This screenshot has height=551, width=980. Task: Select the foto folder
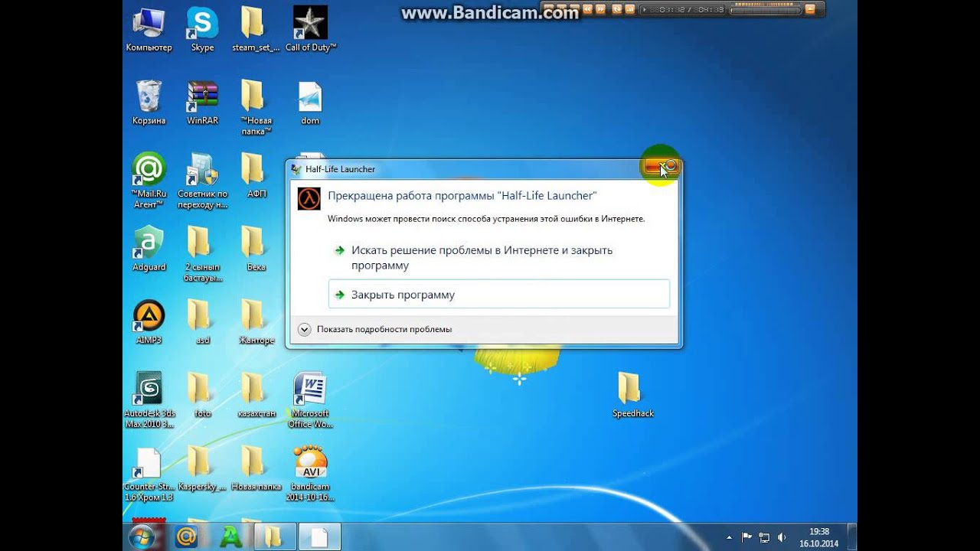(202, 395)
